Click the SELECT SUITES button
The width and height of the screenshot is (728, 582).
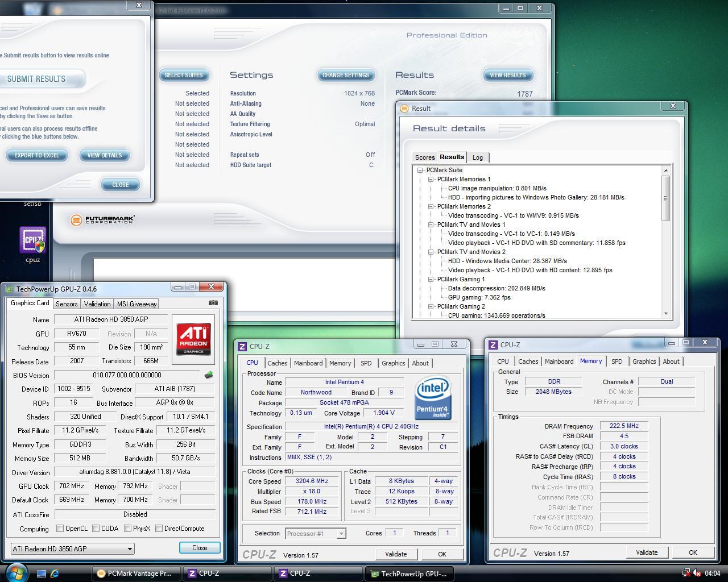click(x=184, y=75)
